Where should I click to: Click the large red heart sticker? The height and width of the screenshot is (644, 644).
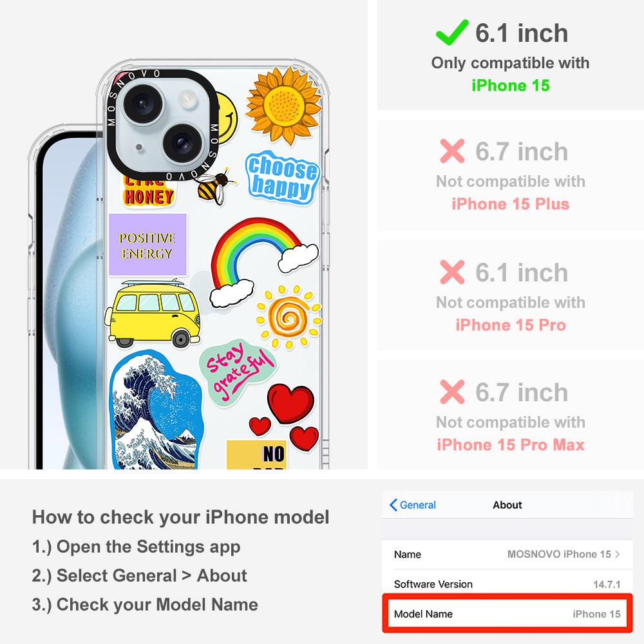tap(291, 403)
